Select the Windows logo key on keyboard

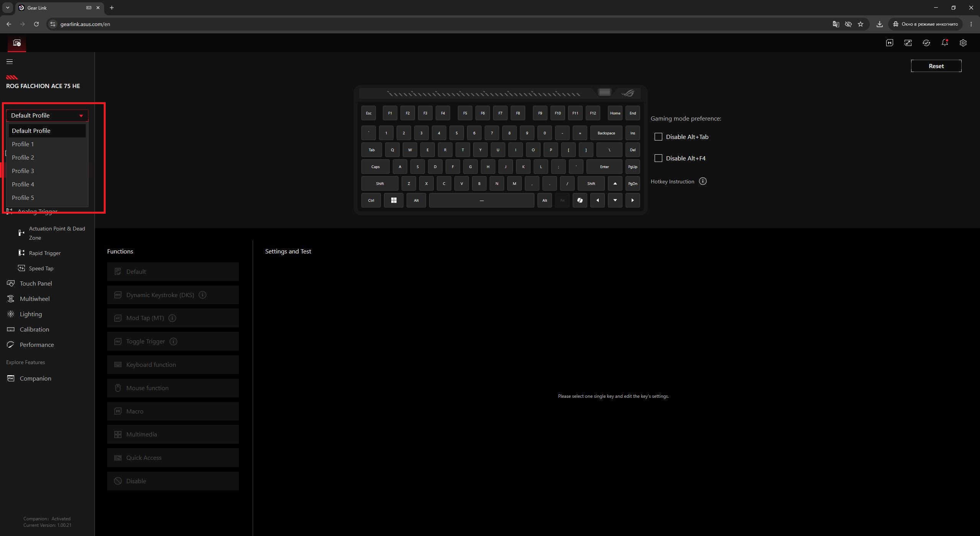coord(394,200)
